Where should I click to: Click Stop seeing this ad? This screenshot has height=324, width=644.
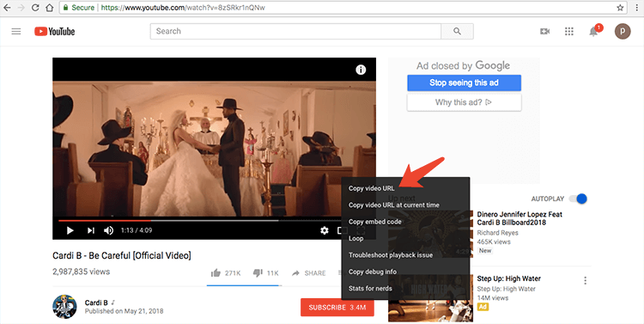click(x=464, y=83)
